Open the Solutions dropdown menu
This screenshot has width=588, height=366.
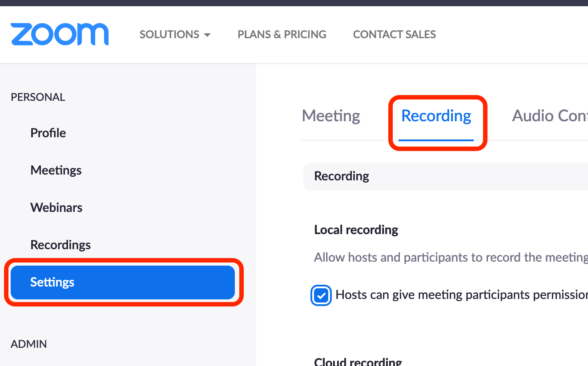(x=175, y=35)
